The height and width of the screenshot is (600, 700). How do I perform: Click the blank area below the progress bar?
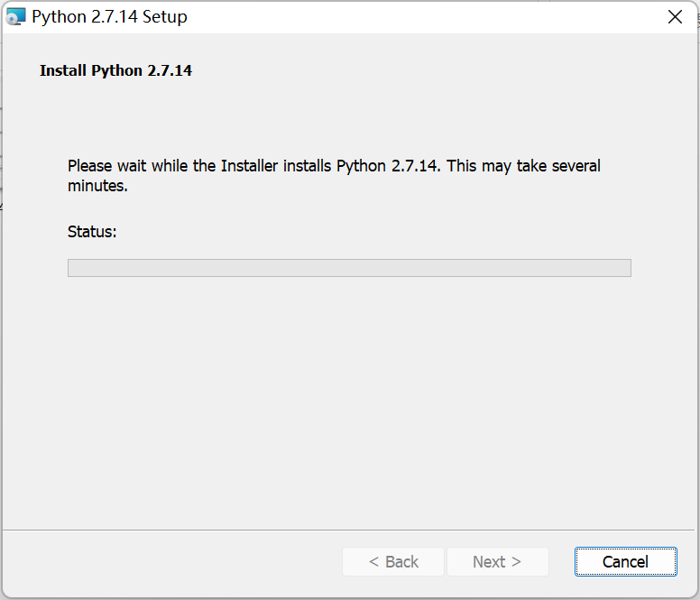click(x=349, y=397)
